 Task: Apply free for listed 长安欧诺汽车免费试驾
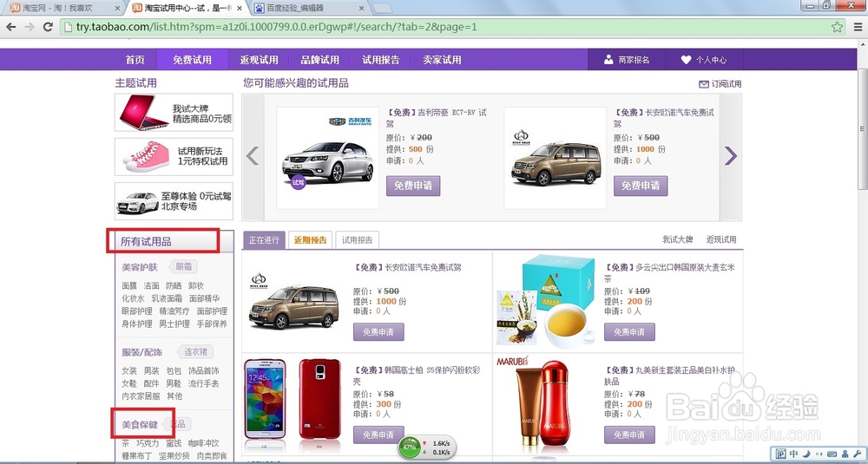tap(378, 332)
